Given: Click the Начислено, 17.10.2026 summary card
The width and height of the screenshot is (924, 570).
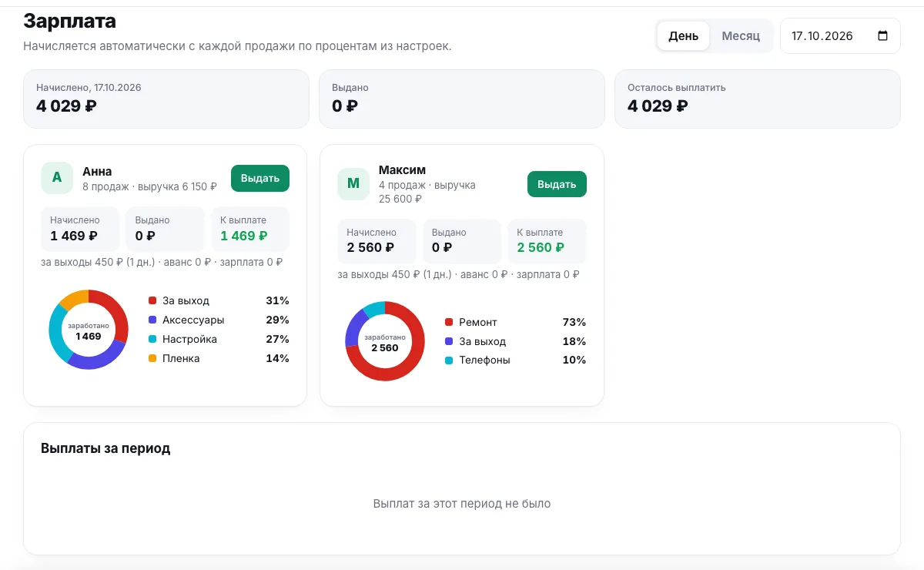Looking at the screenshot, I should point(166,99).
